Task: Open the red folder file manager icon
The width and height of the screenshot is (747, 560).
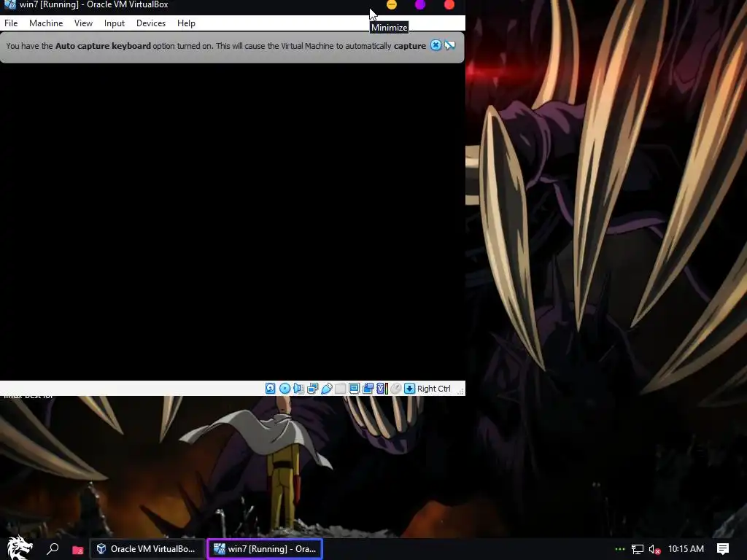Action: point(77,550)
